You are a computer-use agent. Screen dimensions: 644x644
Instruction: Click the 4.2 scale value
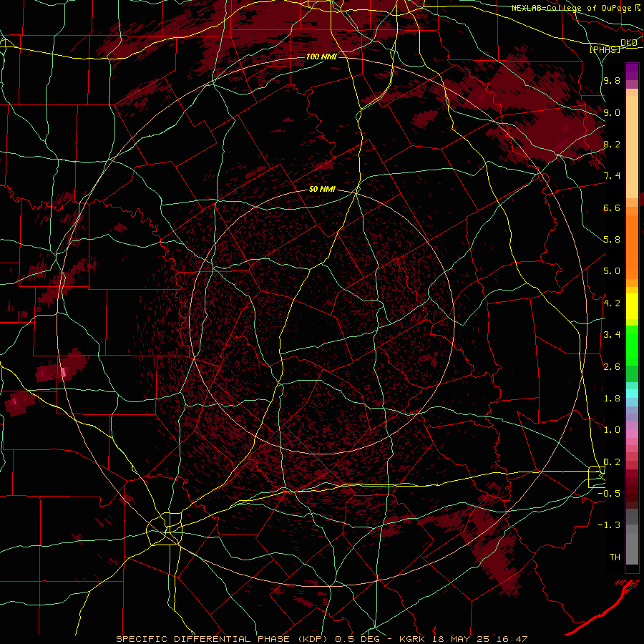[x=612, y=303]
